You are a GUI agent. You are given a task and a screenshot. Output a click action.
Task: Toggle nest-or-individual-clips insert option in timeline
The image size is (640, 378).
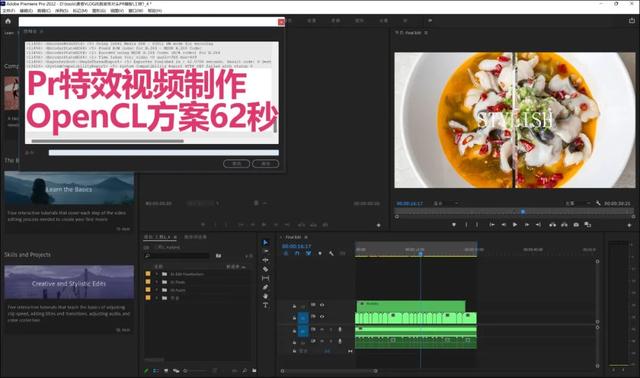[286, 253]
